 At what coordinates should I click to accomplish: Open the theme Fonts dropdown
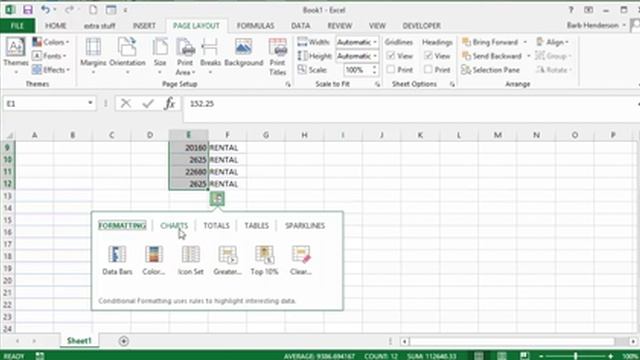[49, 56]
